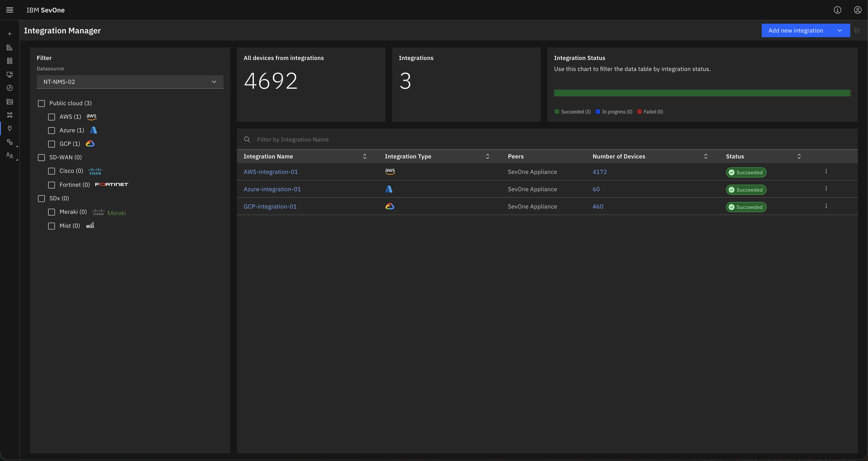Click the In progress (0) legend swatch
The image size is (868, 461).
[x=598, y=112]
